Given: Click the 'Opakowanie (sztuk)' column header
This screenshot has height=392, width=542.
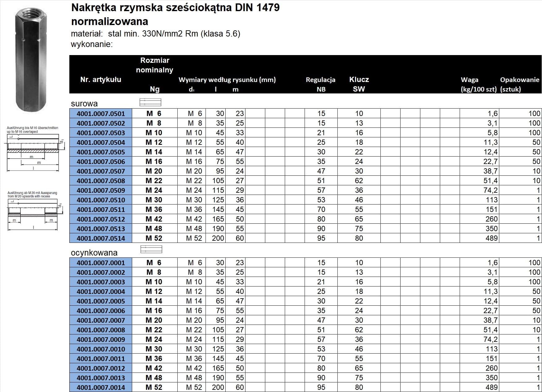Looking at the screenshot, I should (519, 84).
